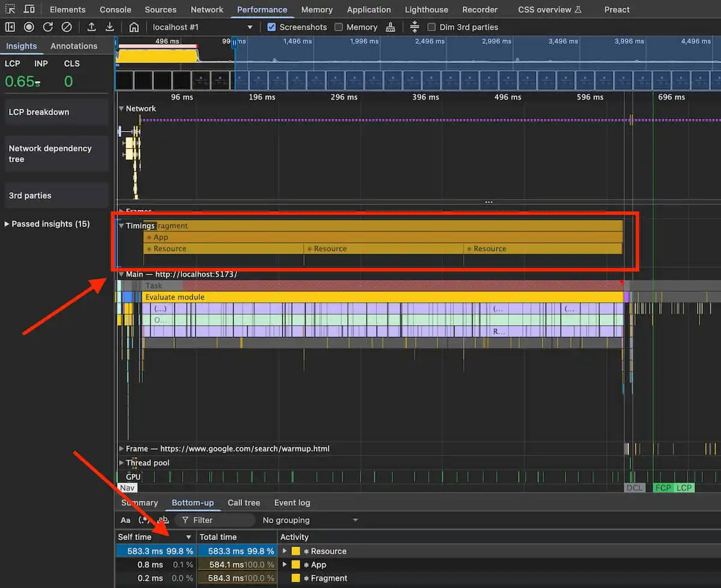Open the Network panel tab
The width and height of the screenshot is (721, 588).
pyautogui.click(x=207, y=10)
